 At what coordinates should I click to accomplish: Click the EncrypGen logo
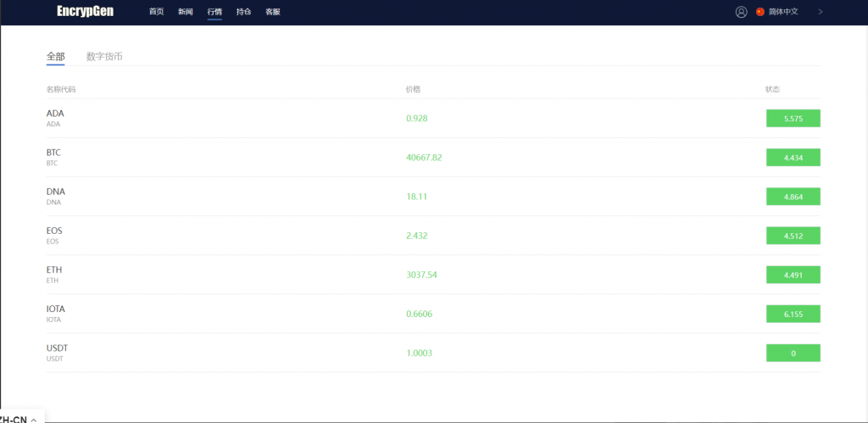click(85, 12)
